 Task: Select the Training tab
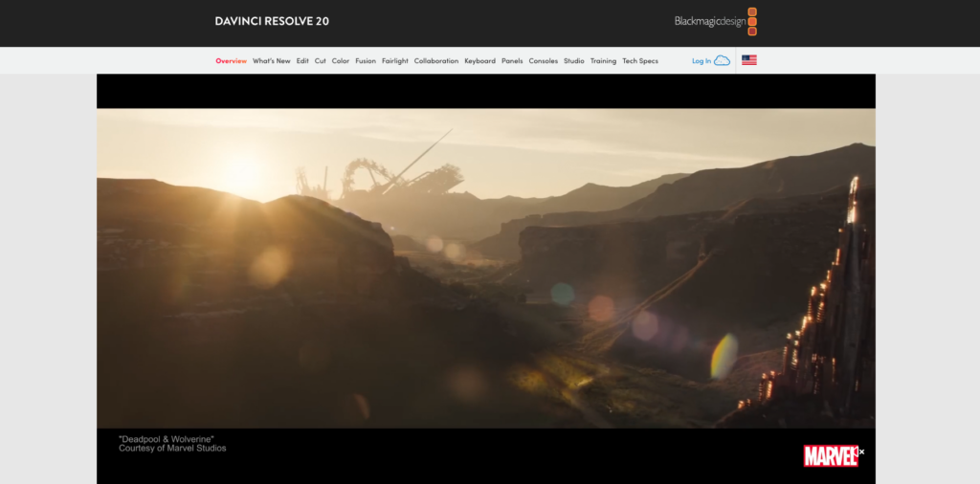click(603, 61)
